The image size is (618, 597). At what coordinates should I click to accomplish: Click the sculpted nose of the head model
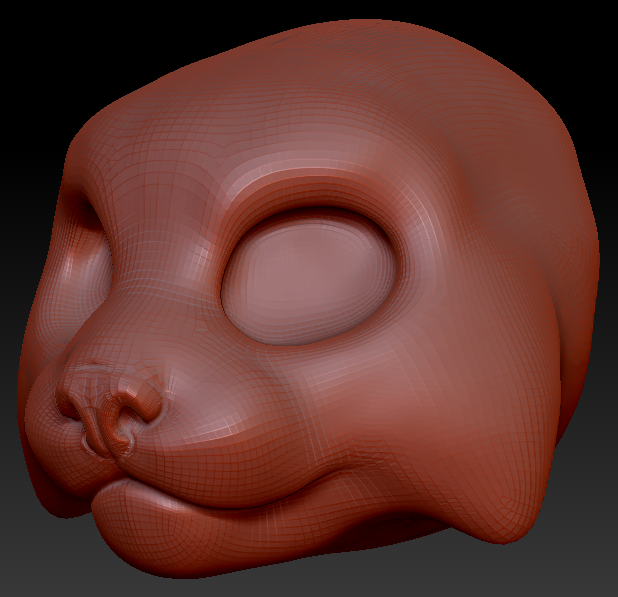(112, 408)
